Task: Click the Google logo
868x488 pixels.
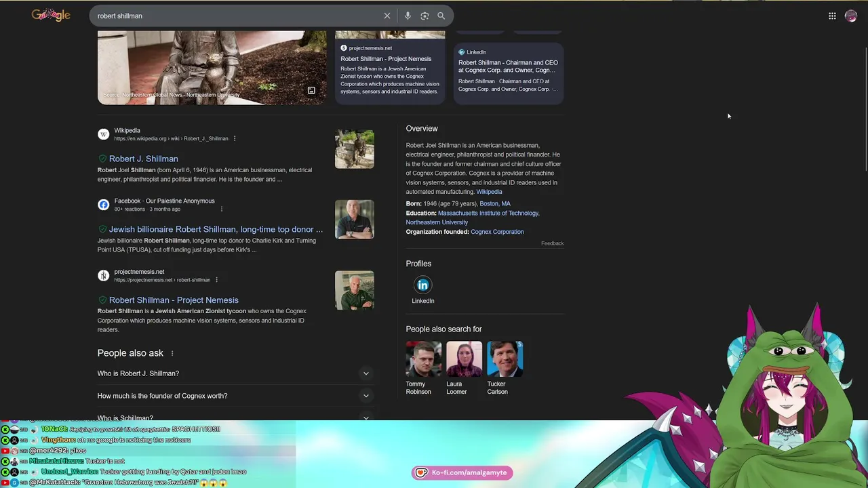Action: [x=51, y=16]
